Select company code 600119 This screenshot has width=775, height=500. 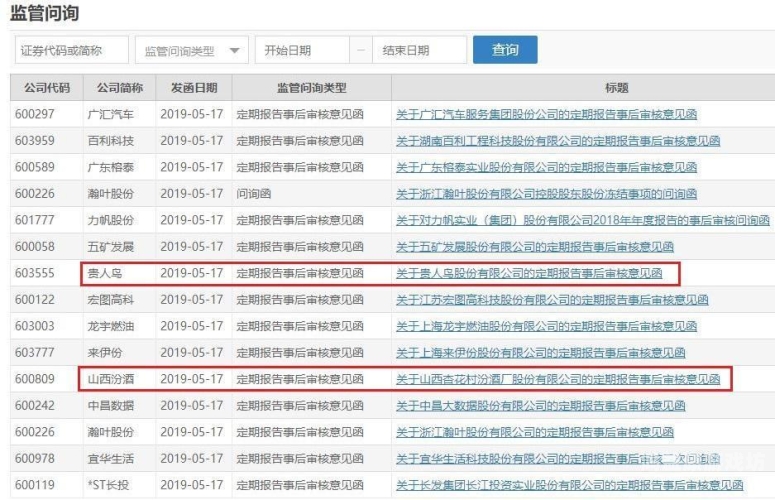pos(35,485)
